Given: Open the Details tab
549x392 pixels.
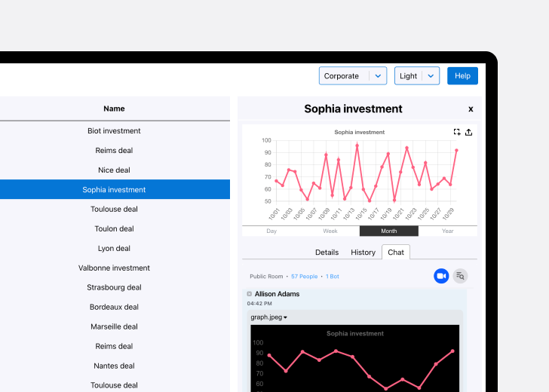Looking at the screenshot, I should (327, 253).
